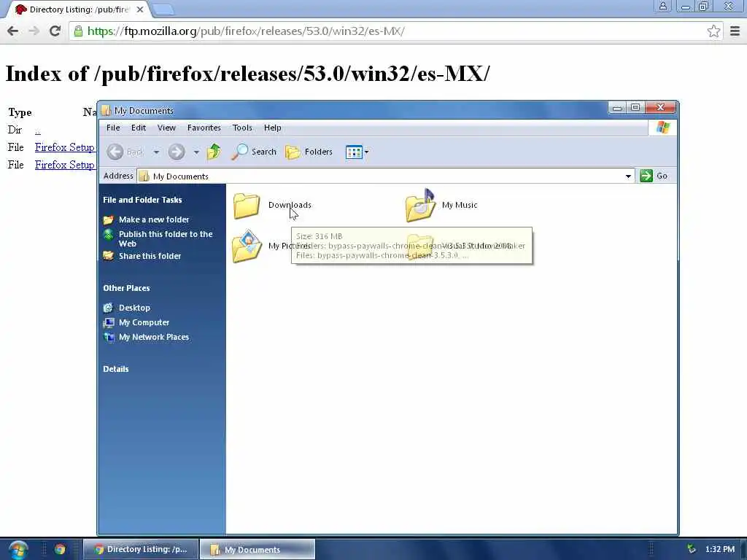This screenshot has height=560, width=747.
Task: Click Share this folder task
Action: [x=150, y=256]
